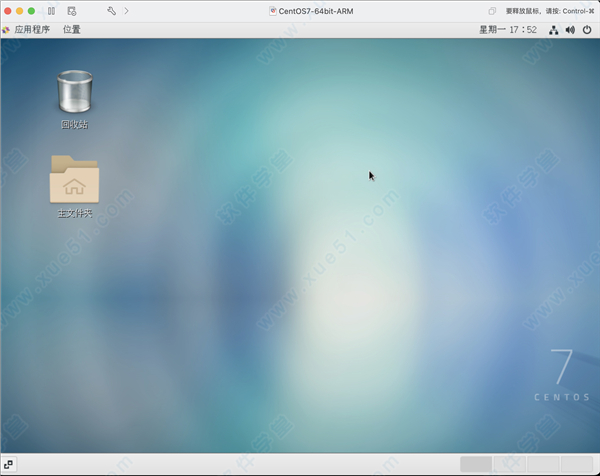This screenshot has height=476, width=600.
Task: Open the power menu icon
Action: pos(587,30)
